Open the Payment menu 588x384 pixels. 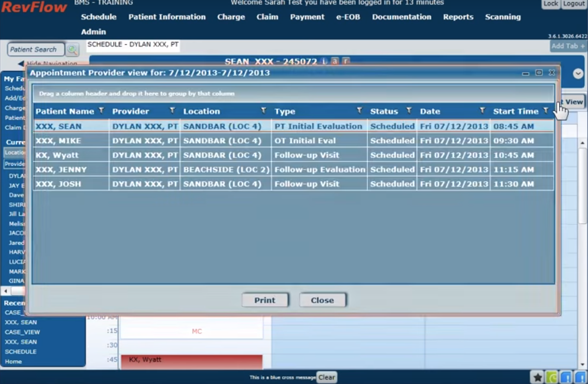307,17
